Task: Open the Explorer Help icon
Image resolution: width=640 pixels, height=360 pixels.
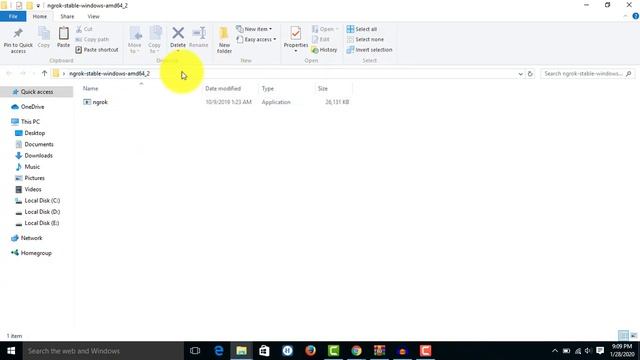Action: pyautogui.click(x=636, y=16)
